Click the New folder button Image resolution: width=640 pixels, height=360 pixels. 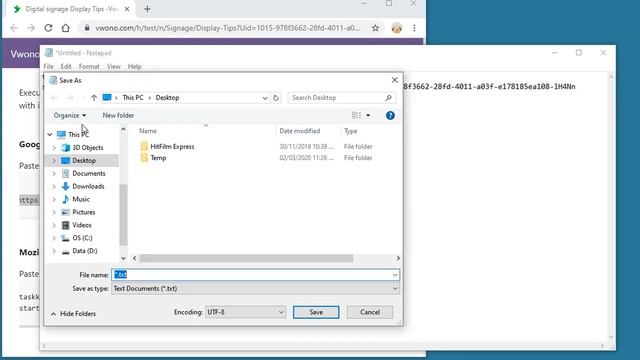(x=118, y=116)
